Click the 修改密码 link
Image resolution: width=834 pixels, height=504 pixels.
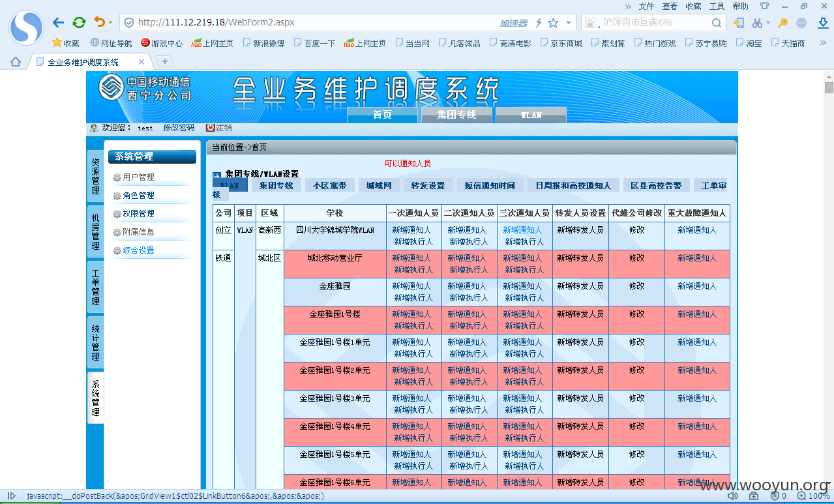[x=179, y=128]
